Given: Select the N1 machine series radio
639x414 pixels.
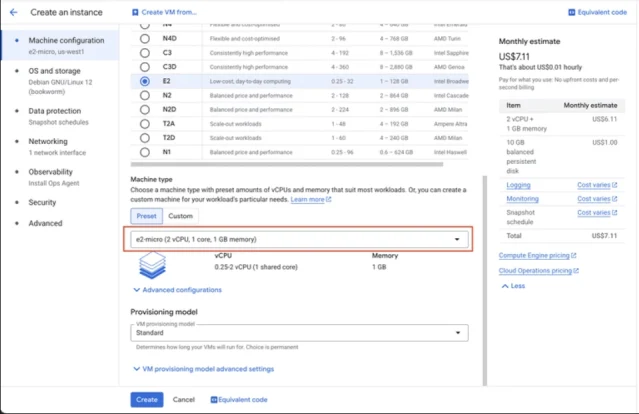Looking at the screenshot, I should point(144,152).
